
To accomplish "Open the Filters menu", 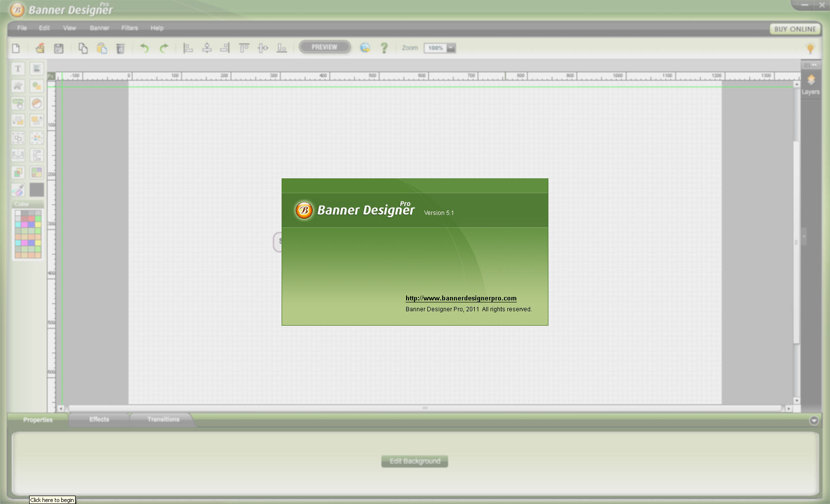I will (x=129, y=28).
